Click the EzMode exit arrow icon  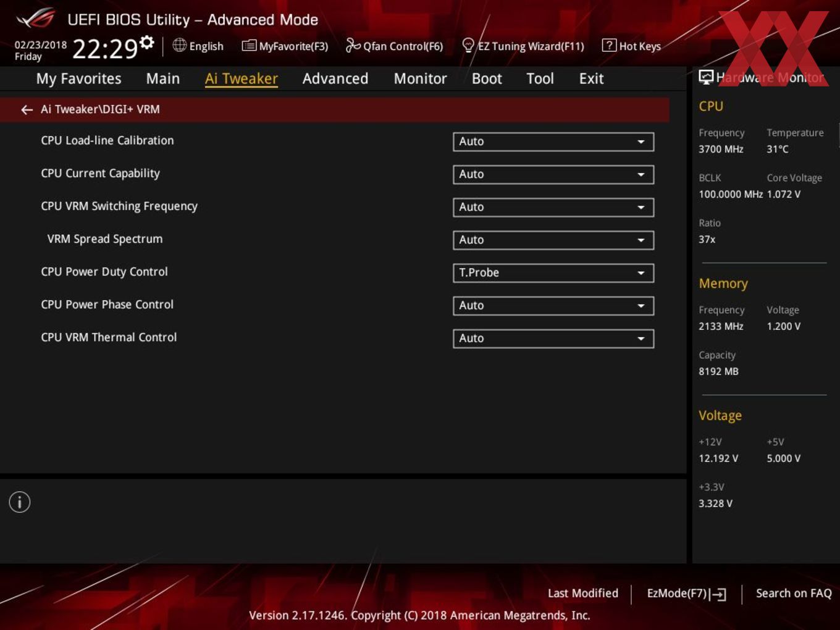tap(718, 594)
